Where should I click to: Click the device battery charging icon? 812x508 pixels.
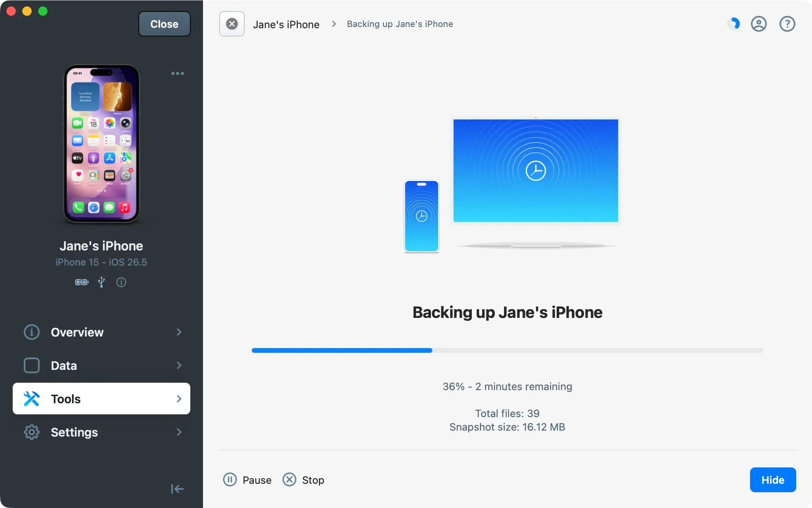point(82,282)
